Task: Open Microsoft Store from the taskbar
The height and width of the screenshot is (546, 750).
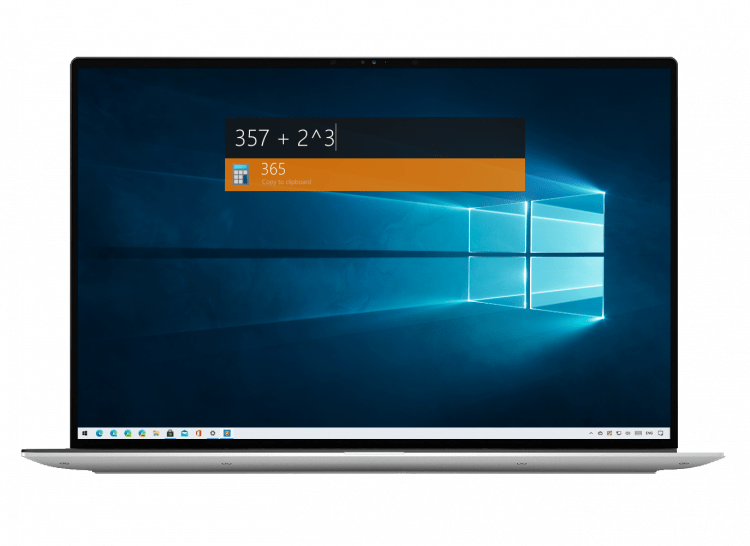Action: click(x=170, y=433)
